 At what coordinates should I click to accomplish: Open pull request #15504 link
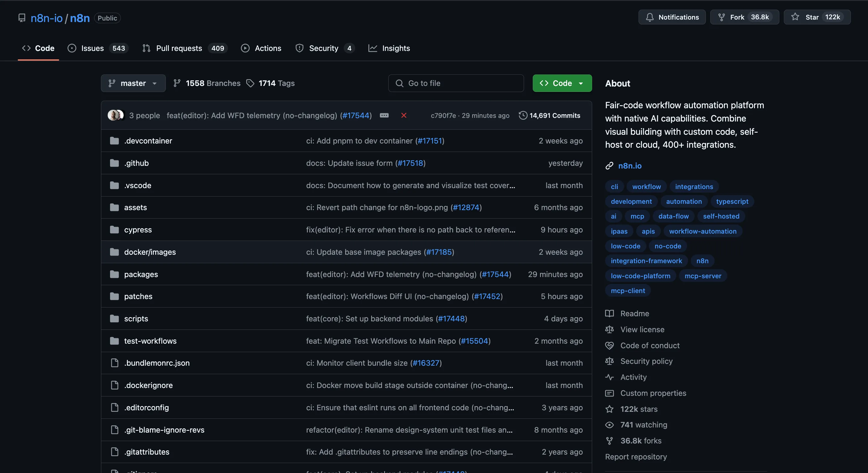pos(475,341)
